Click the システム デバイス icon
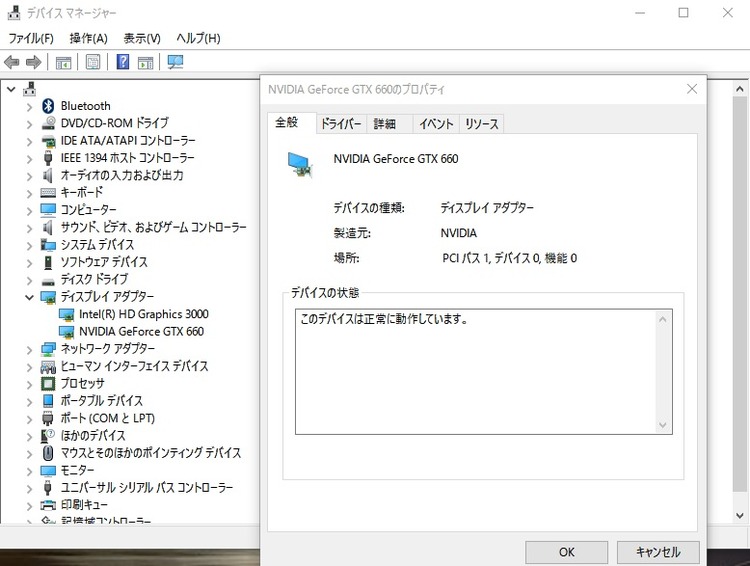Screen dimensions: 750x566 point(48,245)
